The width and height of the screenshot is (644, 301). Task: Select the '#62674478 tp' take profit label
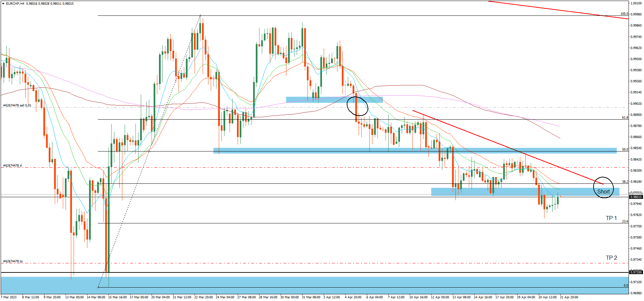pos(13,261)
